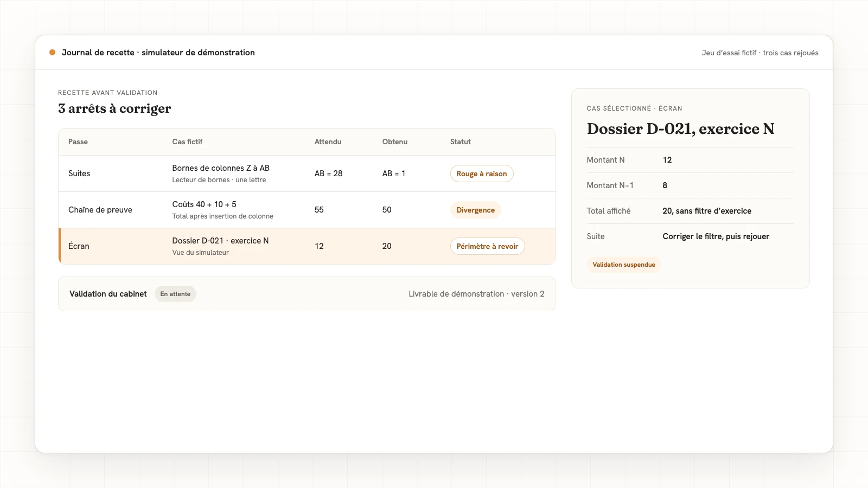Click 'Dossier D-021 · exercice N' table cell
The width and height of the screenshot is (868, 488).
[220, 241]
